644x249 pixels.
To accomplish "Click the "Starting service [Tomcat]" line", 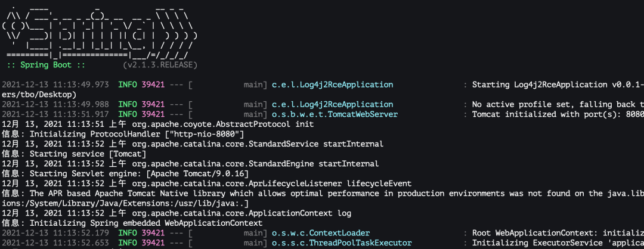I will (x=74, y=154).
